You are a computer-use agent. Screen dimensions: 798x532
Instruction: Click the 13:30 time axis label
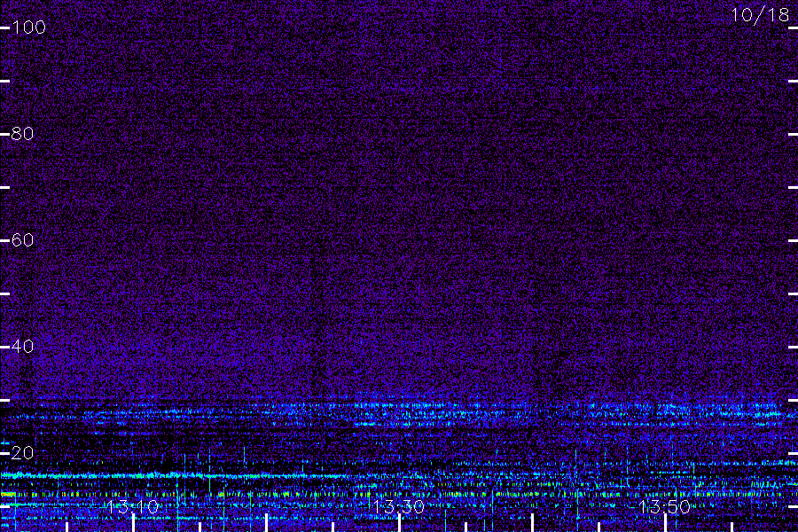398,507
